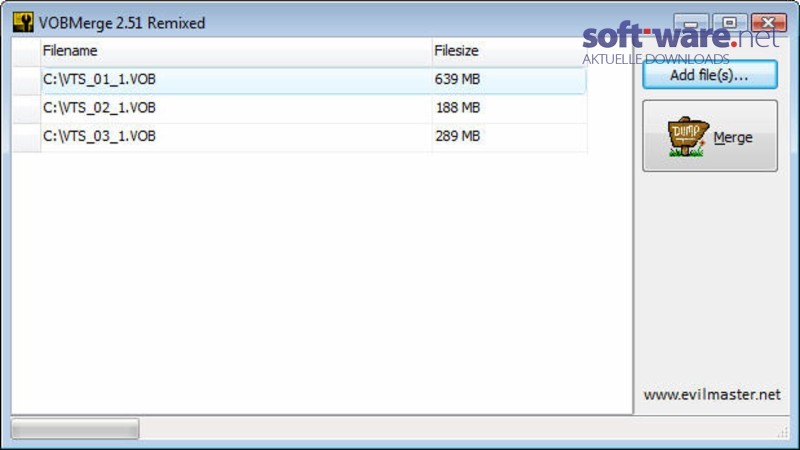Open the www.evilmaster.net link

(x=711, y=394)
